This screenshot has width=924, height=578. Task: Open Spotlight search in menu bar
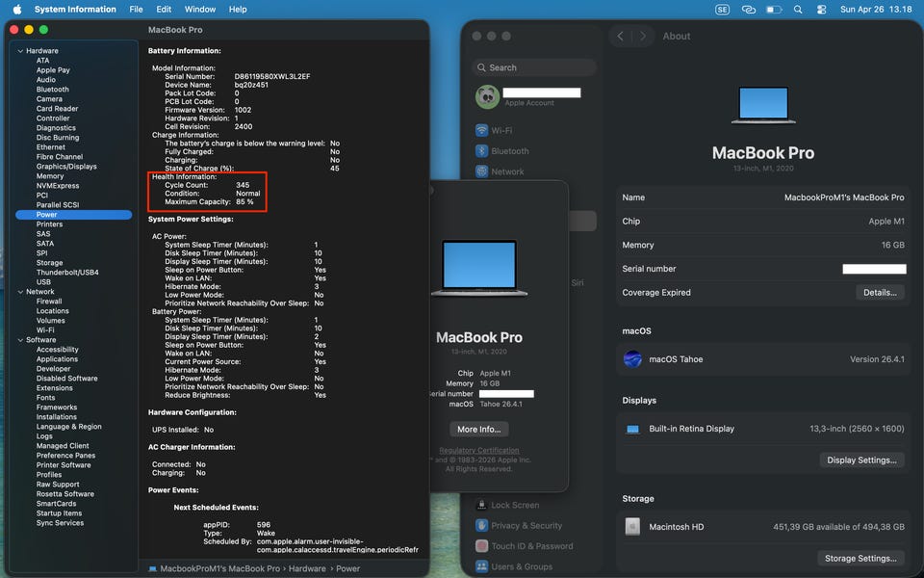[798, 10]
